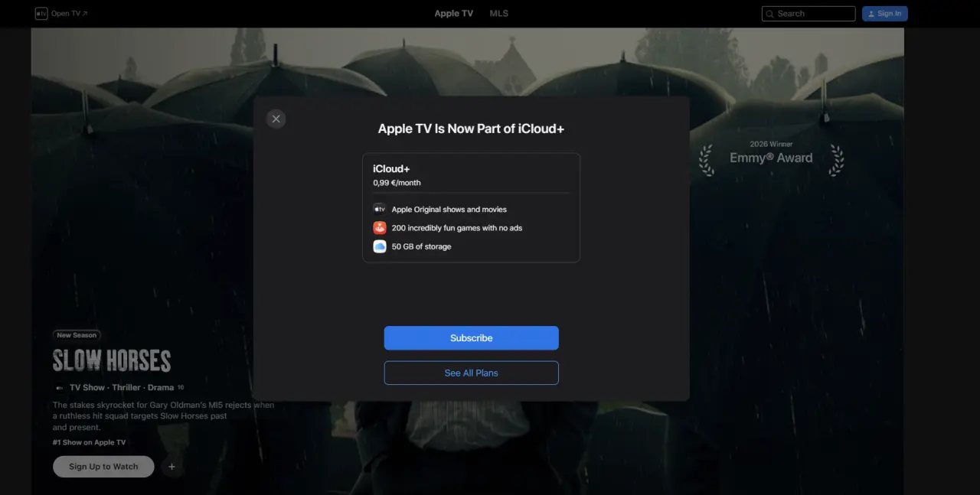
Task: Click the 'Apple TV Is Now Part of iCloud+' heading
Action: pos(471,129)
